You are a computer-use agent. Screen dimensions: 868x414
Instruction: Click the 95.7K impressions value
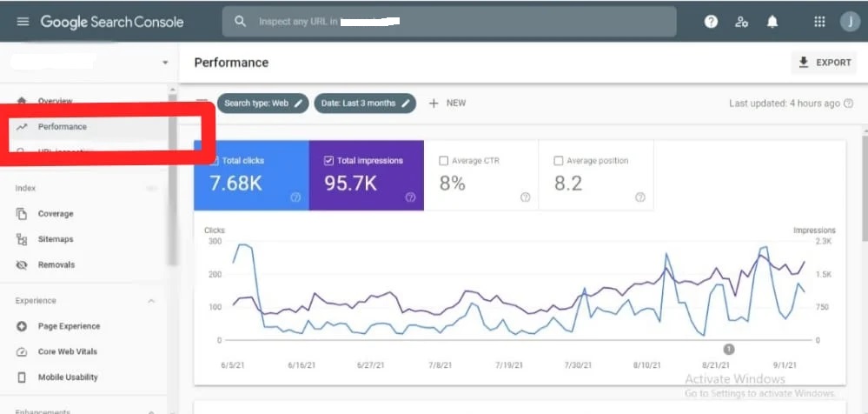coord(350,184)
